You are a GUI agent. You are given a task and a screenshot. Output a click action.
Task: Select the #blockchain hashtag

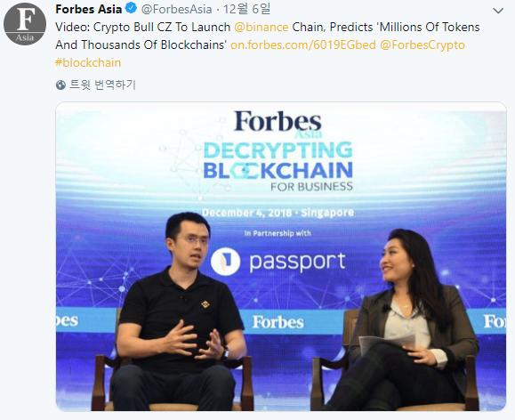[88, 62]
